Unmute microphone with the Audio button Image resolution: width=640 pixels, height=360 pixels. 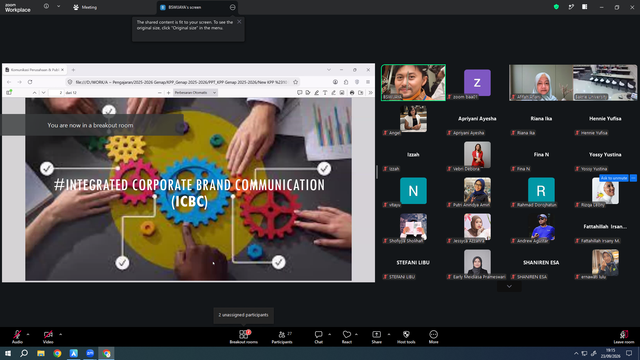(x=17, y=336)
